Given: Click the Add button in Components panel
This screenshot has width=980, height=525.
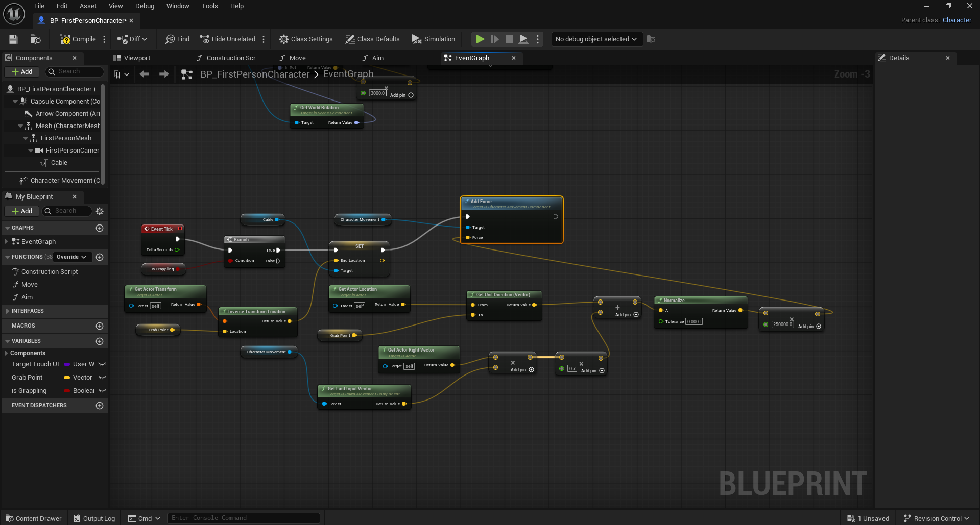Looking at the screenshot, I should point(22,72).
